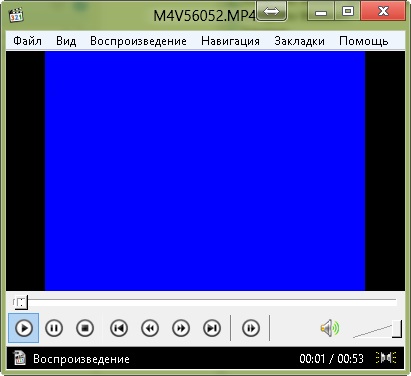The height and width of the screenshot is (376, 411).
Task: Open the Закладки menu
Action: (x=299, y=41)
